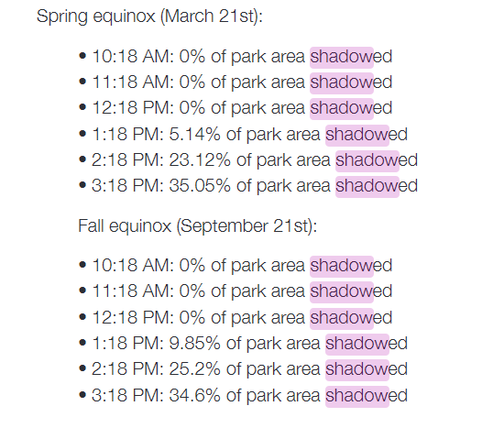Click the 35.05% value in Spring list
Image resolution: width=504 pixels, height=428 pixels.
[200, 186]
